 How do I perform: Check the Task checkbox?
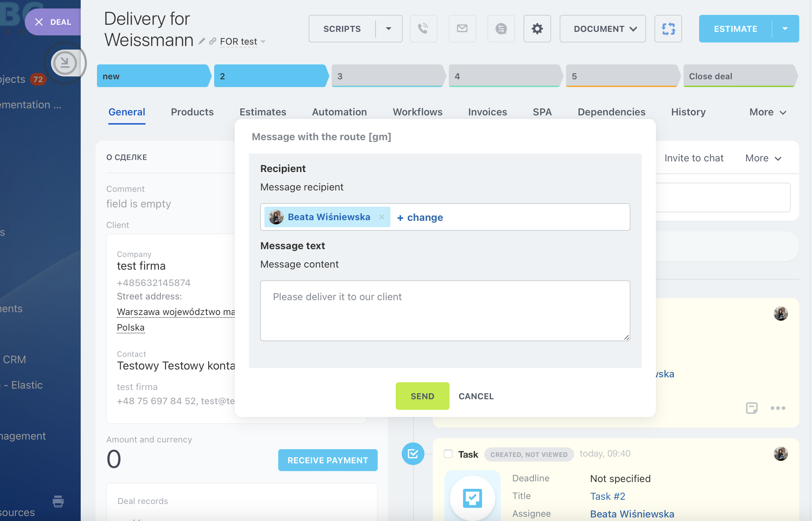448,454
